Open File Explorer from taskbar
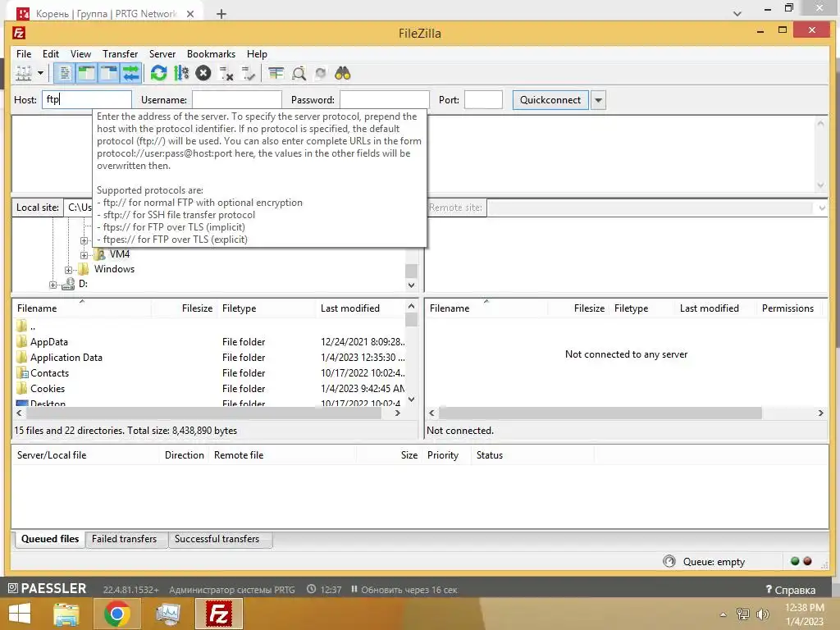 [66, 614]
